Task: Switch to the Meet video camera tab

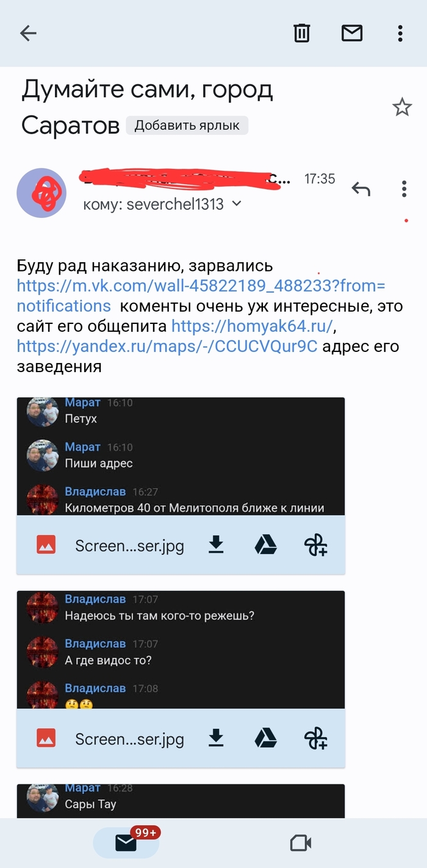Action: [301, 843]
